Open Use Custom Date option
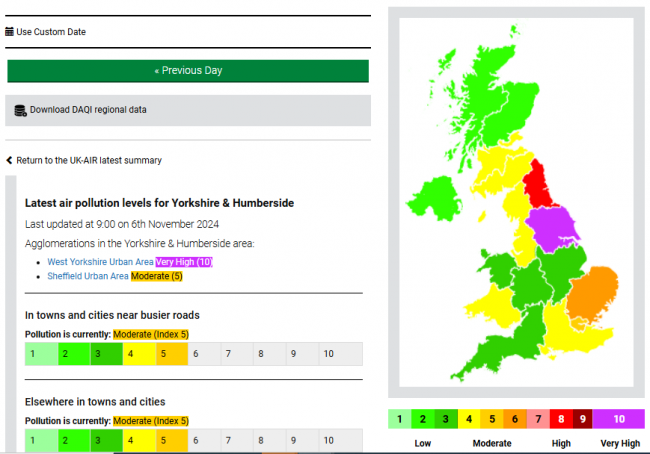This screenshot has height=454, width=650. point(51,32)
